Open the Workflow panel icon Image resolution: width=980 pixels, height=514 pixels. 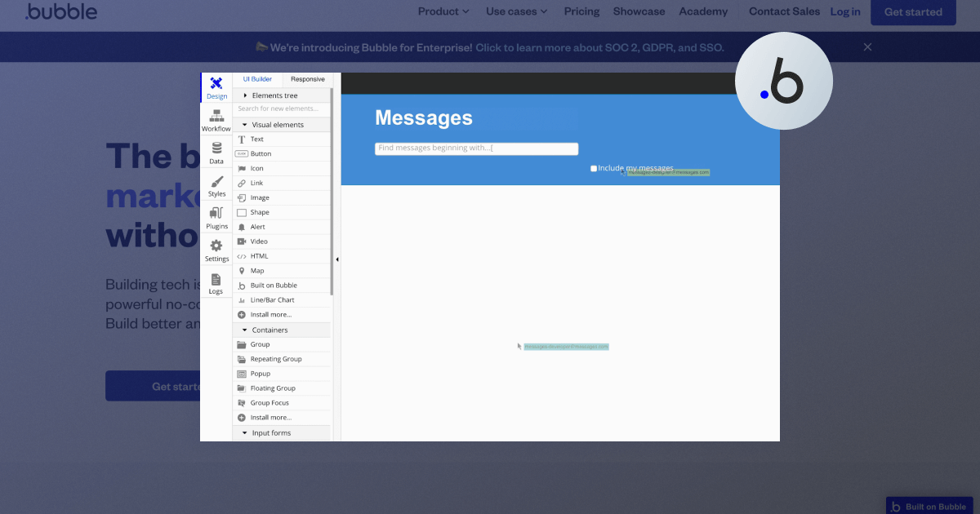click(x=216, y=117)
